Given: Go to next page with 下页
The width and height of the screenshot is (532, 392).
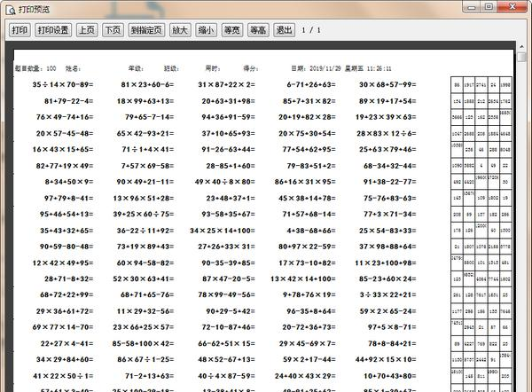Looking at the screenshot, I should [113, 30].
